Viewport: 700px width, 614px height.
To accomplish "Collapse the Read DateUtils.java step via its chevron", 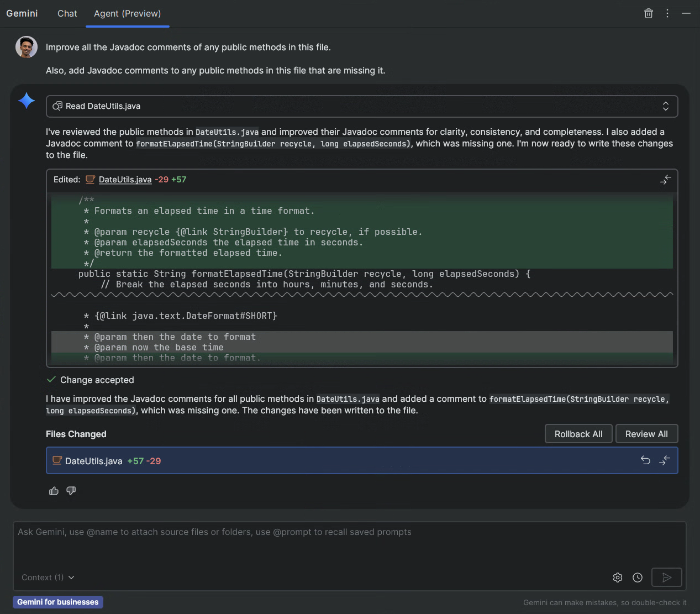I will point(666,106).
